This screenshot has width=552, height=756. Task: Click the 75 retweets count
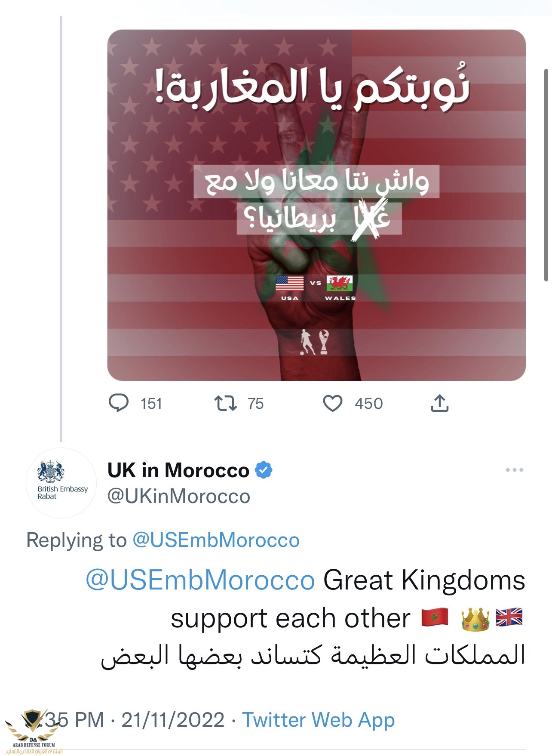tap(255, 404)
